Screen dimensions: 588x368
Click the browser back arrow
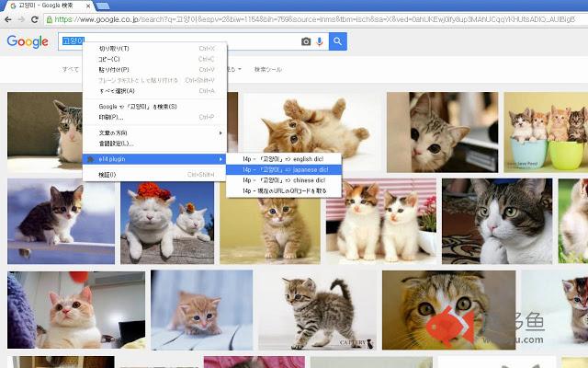tap(9, 18)
